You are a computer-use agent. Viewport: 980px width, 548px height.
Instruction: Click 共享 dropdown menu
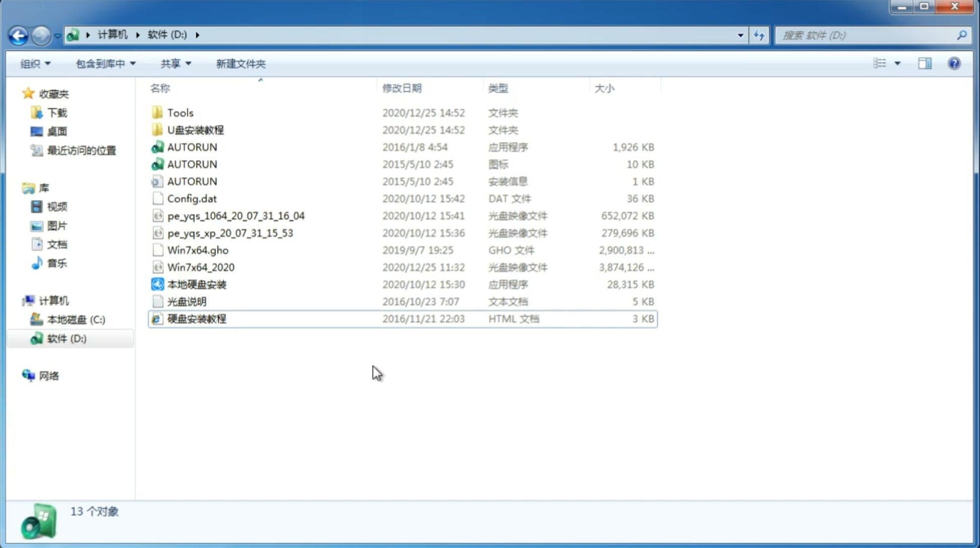[174, 63]
